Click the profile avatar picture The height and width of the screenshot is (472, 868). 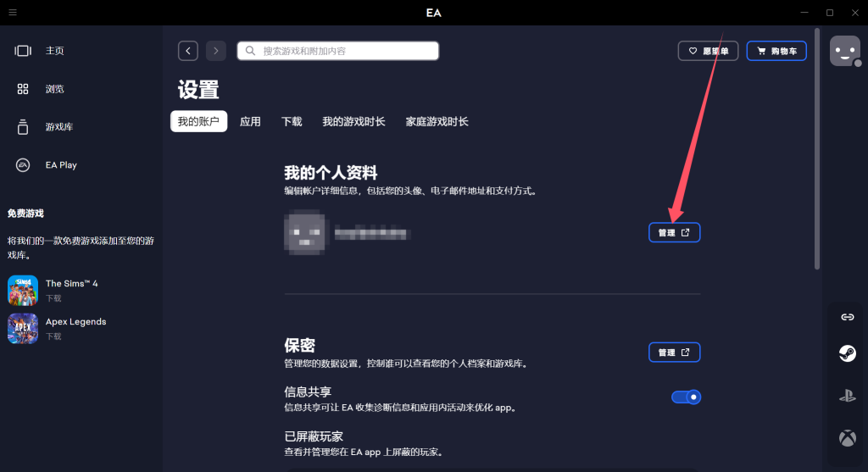tap(305, 232)
